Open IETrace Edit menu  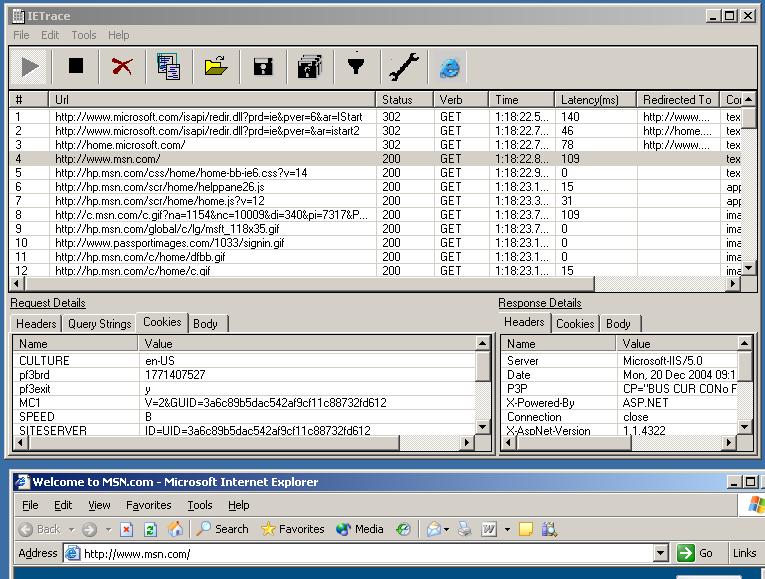click(x=50, y=35)
